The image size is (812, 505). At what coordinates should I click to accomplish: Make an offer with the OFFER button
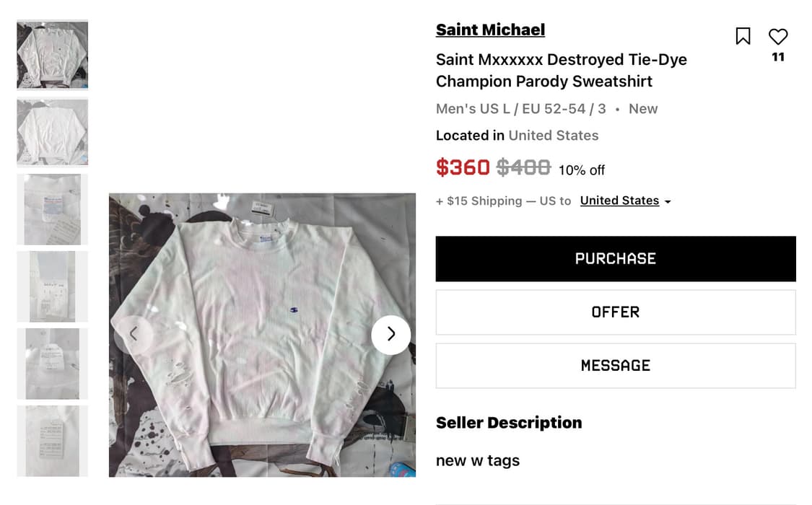point(615,312)
